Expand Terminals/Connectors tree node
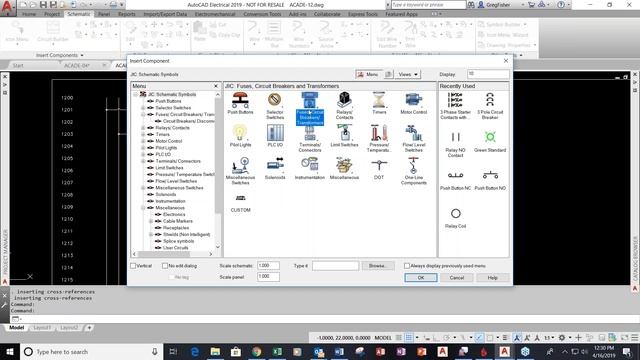Image resolution: width=640 pixels, height=360 pixels. pos(143,161)
